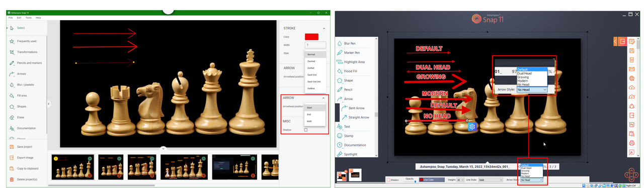Select Start in Arrowhead position list

click(x=315, y=108)
